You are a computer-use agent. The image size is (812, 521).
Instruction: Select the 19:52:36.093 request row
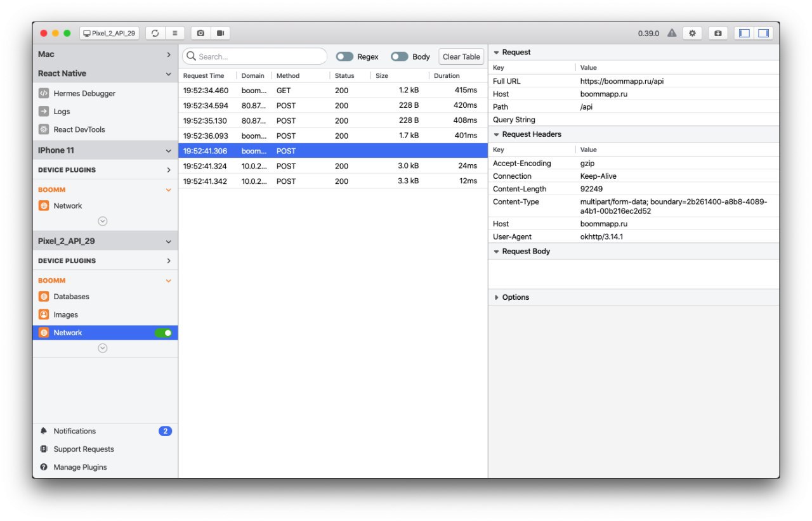click(x=333, y=136)
